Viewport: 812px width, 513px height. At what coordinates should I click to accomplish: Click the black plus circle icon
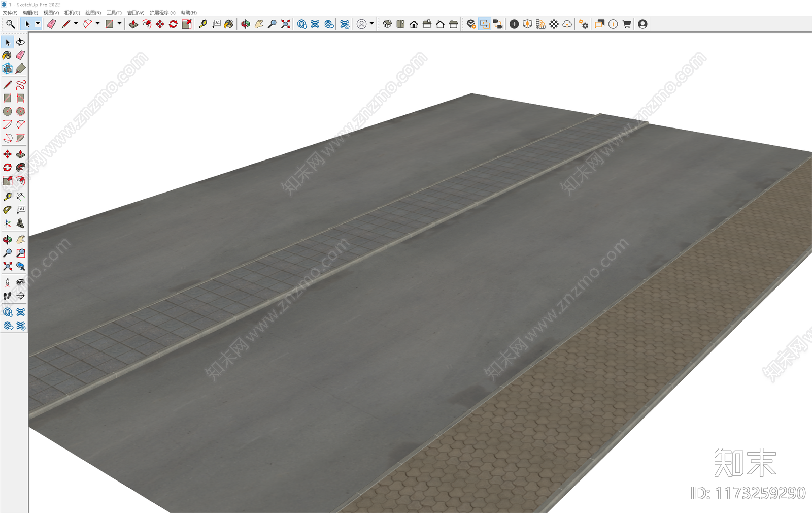514,24
